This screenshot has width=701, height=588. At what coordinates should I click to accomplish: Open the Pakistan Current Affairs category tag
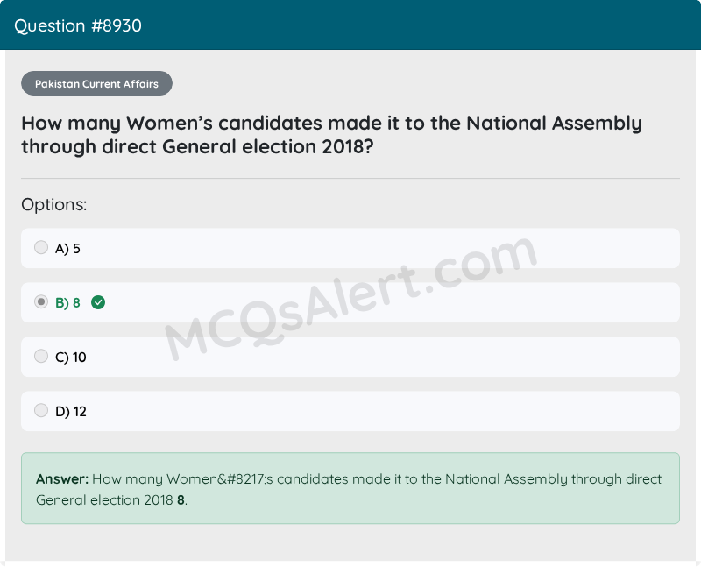click(96, 84)
